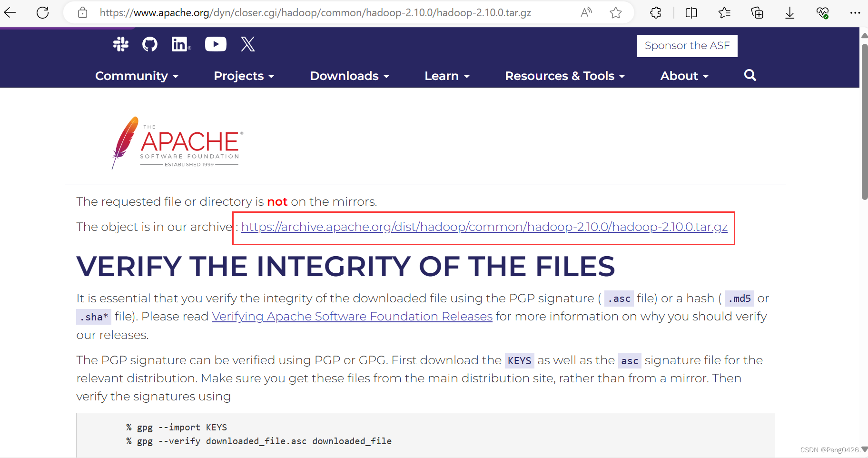Expand the About dropdown menu
868x458 pixels.
coord(684,76)
